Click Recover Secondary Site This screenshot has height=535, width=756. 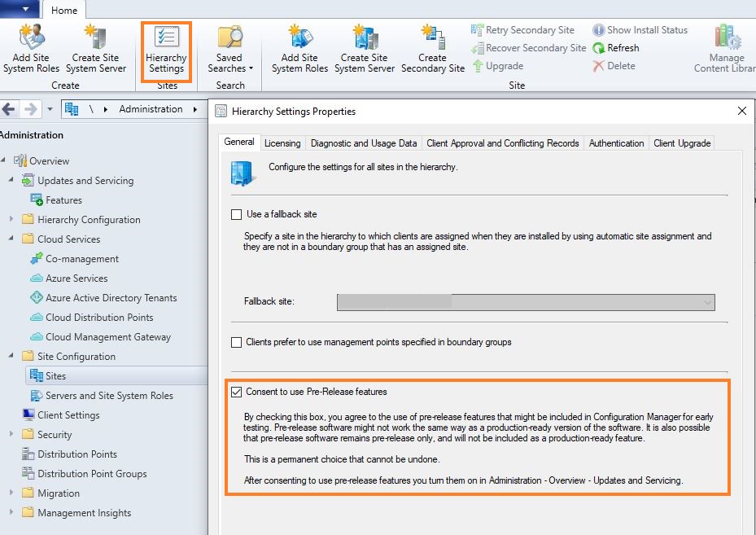coord(528,48)
